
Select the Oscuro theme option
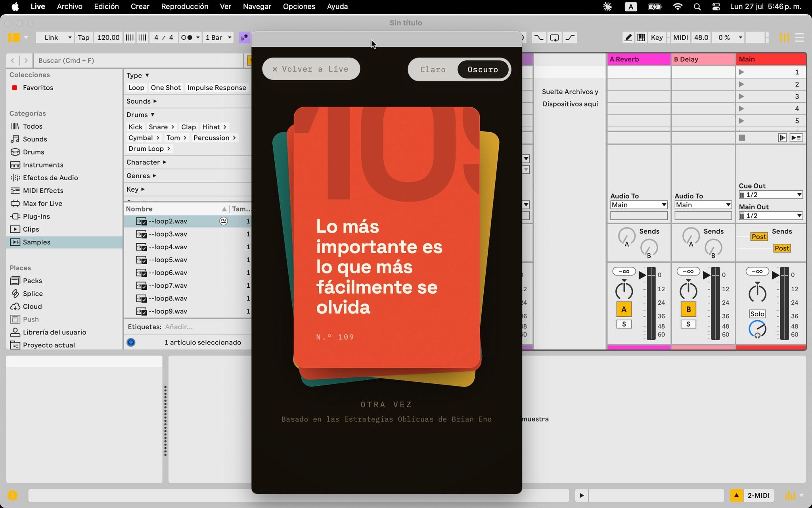[483, 69]
